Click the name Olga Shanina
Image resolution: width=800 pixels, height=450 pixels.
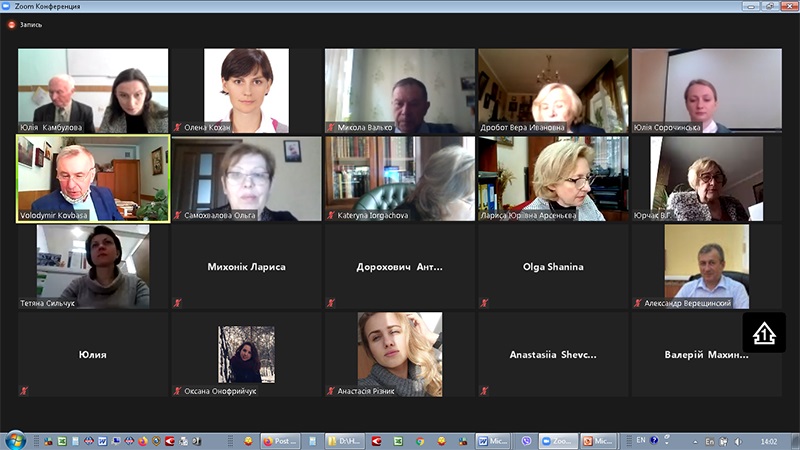553,267
